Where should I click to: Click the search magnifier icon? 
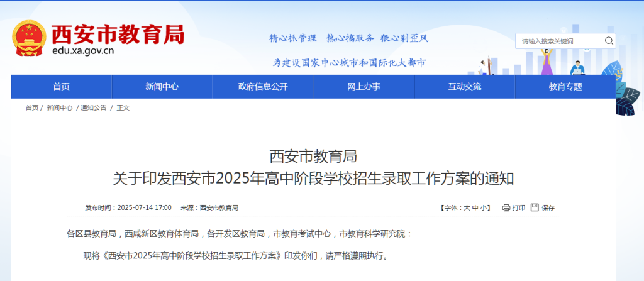[608, 41]
